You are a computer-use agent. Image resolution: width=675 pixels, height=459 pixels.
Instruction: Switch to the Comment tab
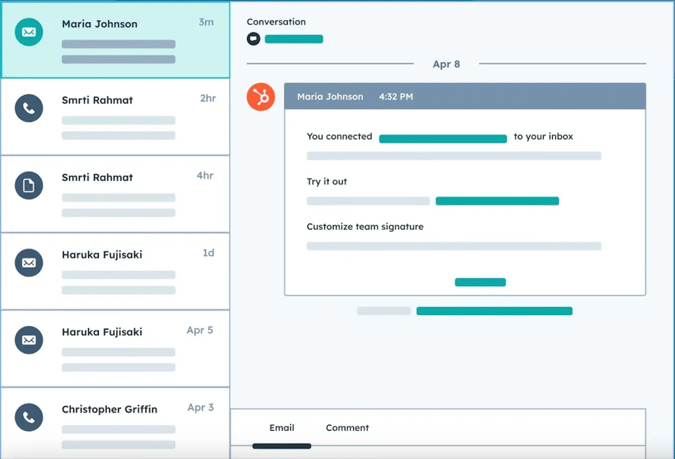(347, 428)
